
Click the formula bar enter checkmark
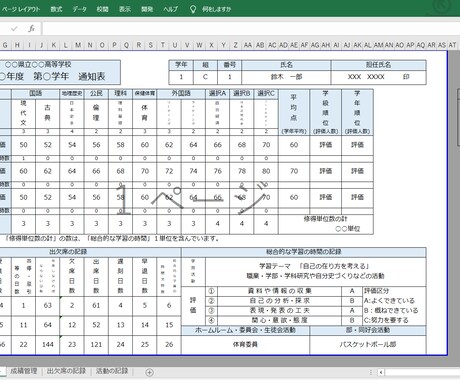[14, 29]
